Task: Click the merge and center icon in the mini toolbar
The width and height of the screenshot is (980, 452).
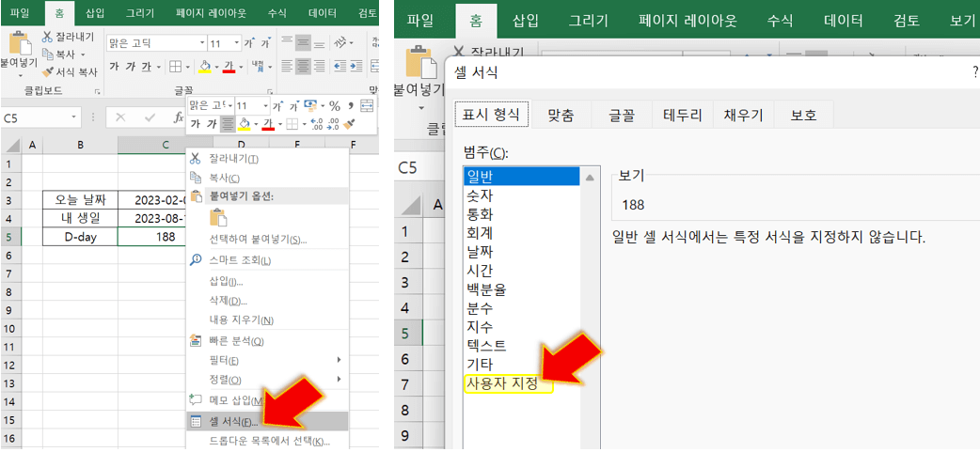Action: [367, 105]
